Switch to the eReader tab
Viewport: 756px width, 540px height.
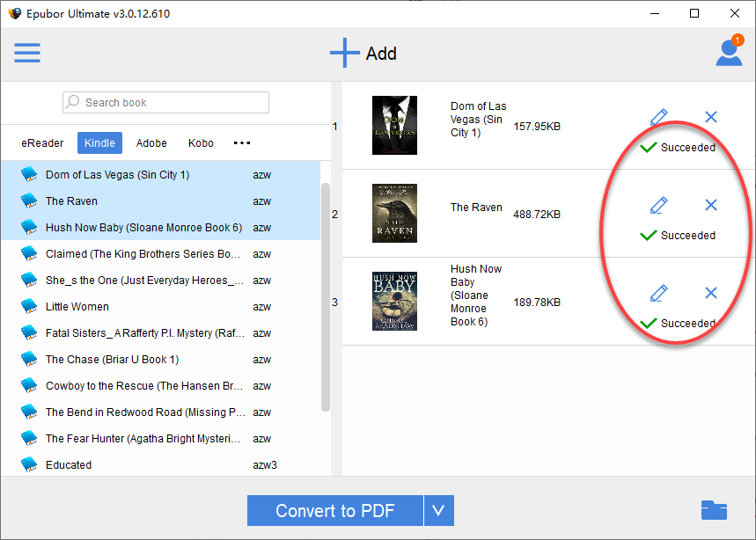pyautogui.click(x=42, y=143)
